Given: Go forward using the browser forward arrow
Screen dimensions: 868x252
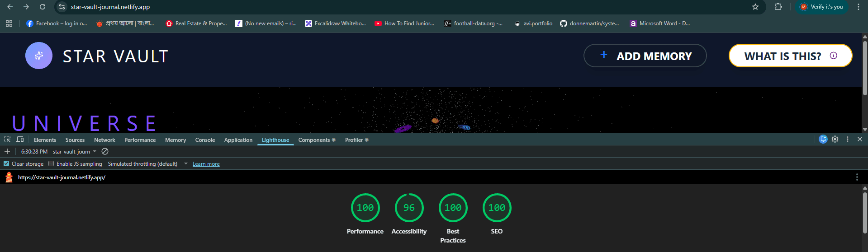Looking at the screenshot, I should (x=26, y=7).
